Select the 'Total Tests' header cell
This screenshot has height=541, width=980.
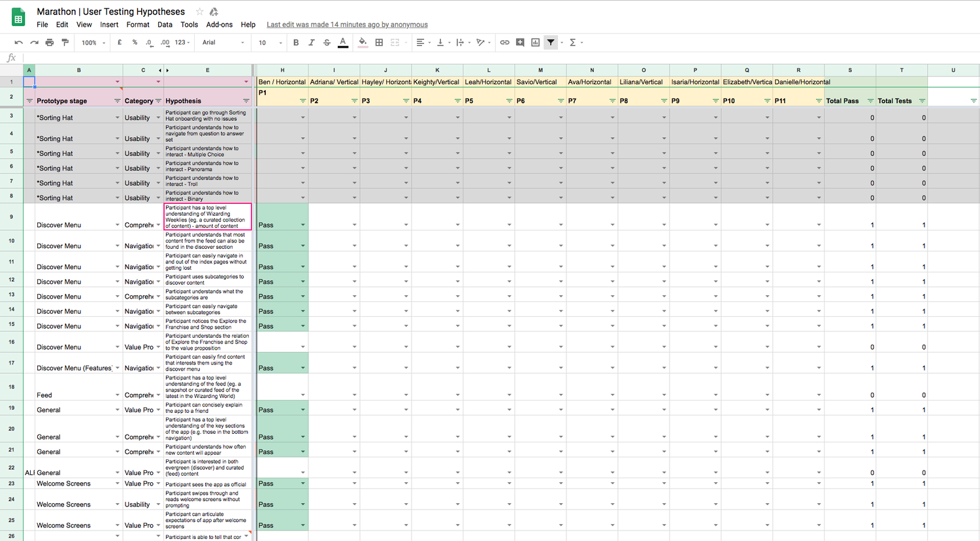coord(902,97)
